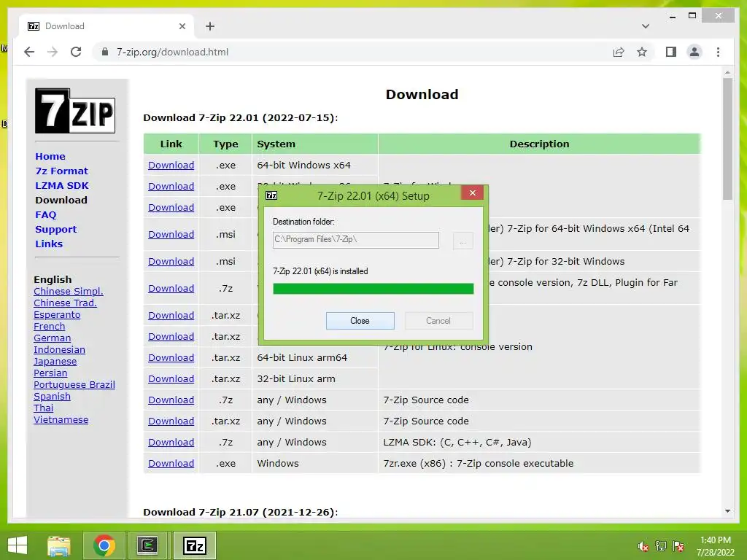Switch language to Thai
The height and width of the screenshot is (560, 747).
pos(43,408)
